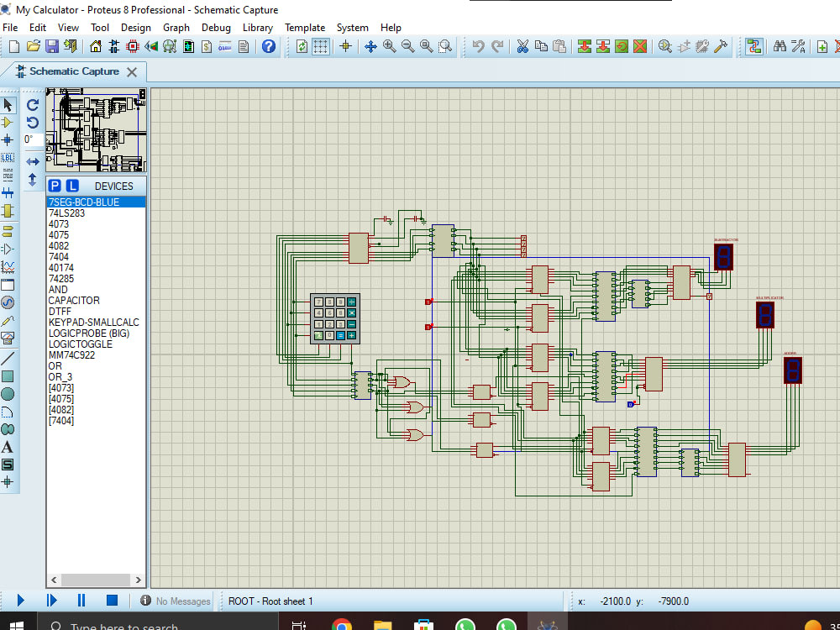Click the Cut to clipboard icon
Screen dimensions: 840x630
click(x=522, y=46)
